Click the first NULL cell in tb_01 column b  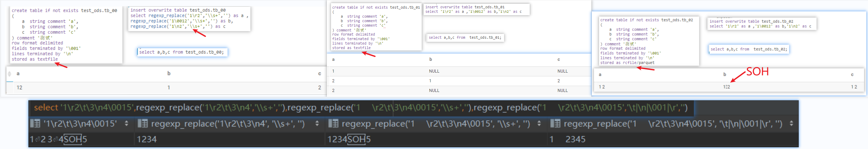click(x=434, y=71)
